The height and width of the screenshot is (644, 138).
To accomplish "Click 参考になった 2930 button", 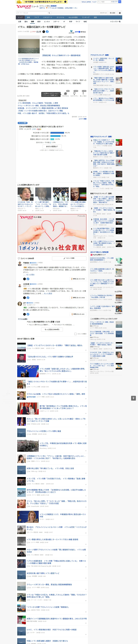I will click(78, 298).
